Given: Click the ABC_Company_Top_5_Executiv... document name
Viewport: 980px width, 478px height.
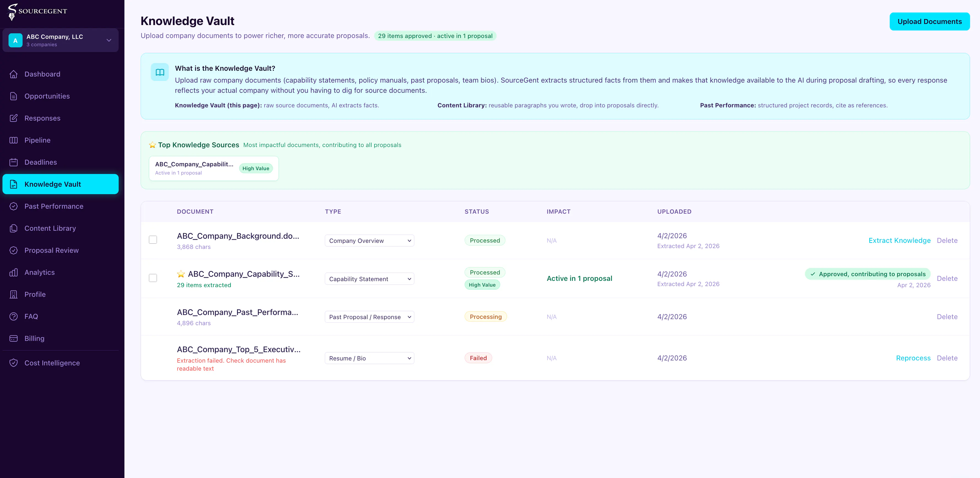Looking at the screenshot, I should coord(239,349).
